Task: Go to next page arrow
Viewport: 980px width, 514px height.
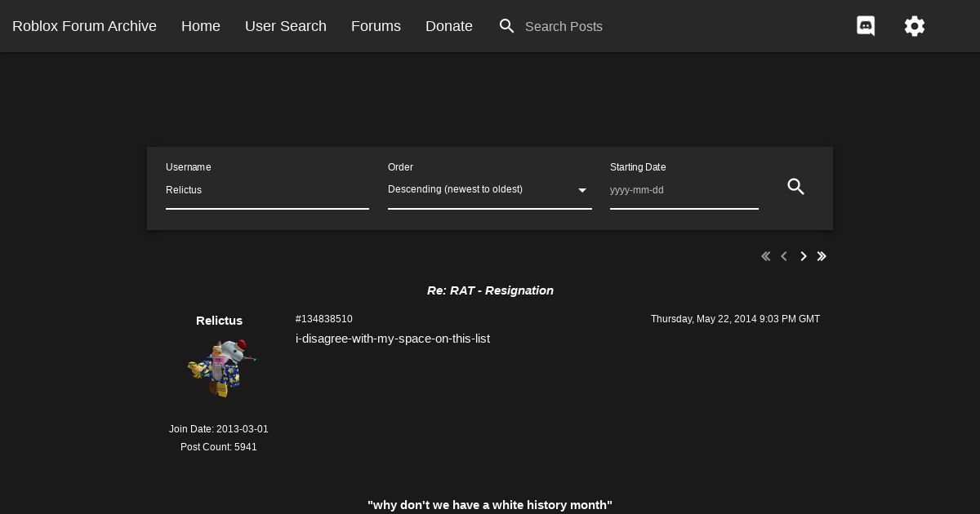Action: click(804, 256)
